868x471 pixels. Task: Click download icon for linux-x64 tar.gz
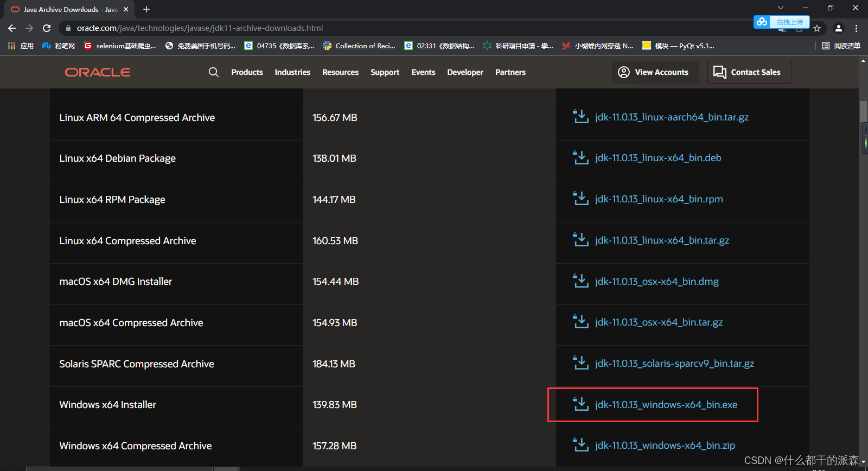pyautogui.click(x=580, y=240)
